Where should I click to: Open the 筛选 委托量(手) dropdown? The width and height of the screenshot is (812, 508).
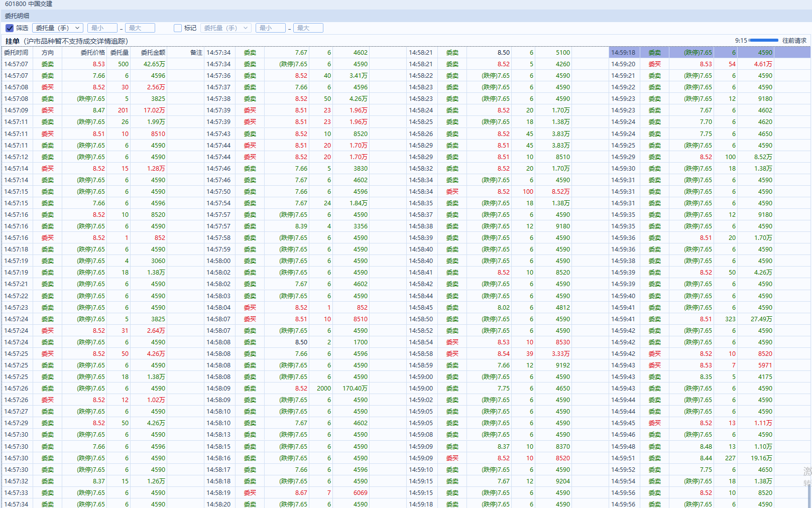click(57, 28)
